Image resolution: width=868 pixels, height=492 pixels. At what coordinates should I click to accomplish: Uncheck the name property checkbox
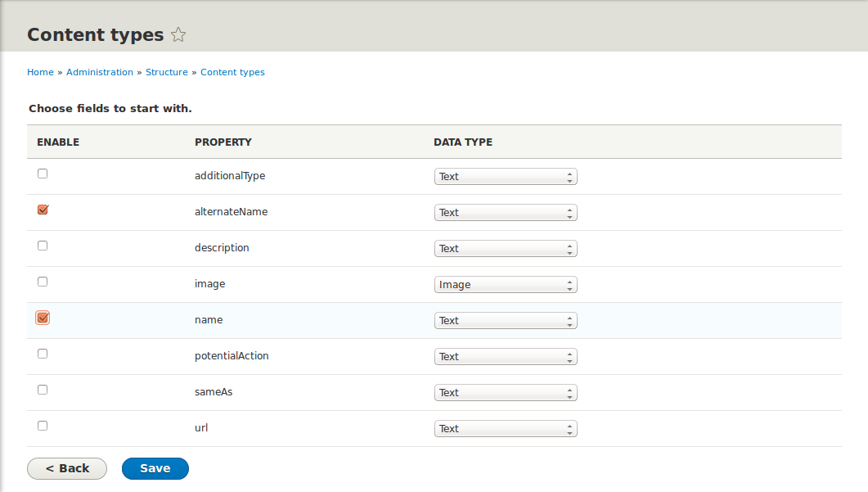click(x=43, y=318)
